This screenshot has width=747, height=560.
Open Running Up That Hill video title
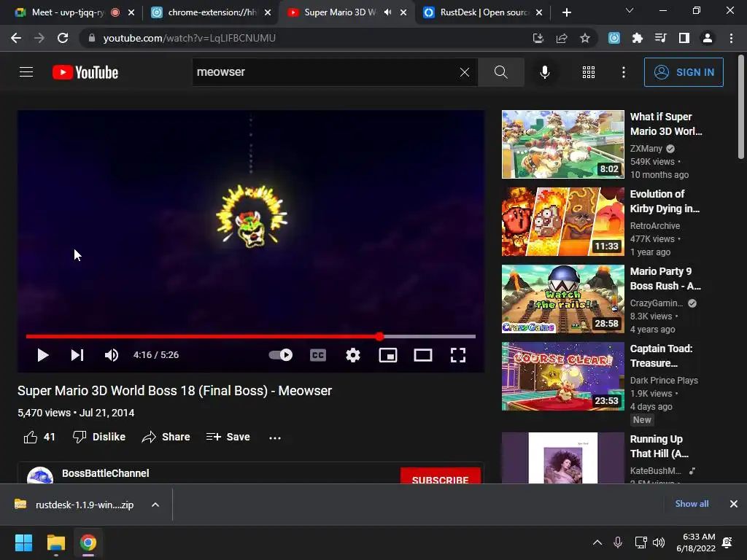coord(659,446)
